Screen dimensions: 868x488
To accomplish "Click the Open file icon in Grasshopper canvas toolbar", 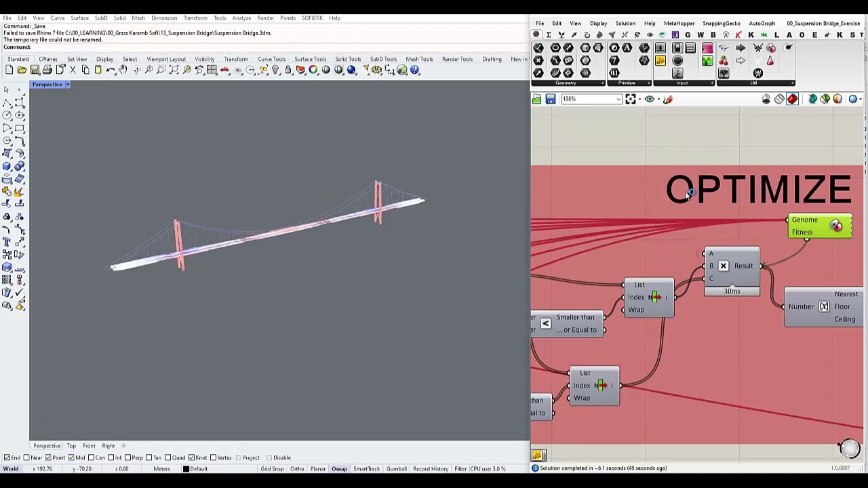I will [x=537, y=100].
